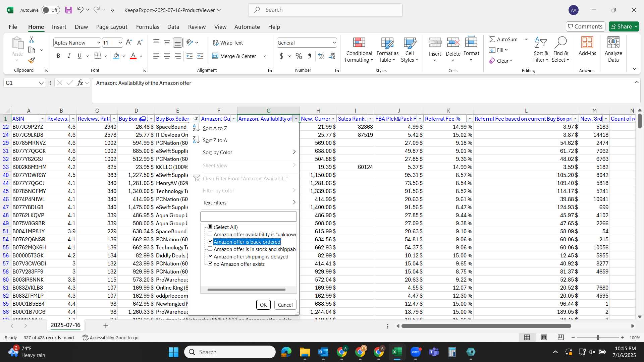The height and width of the screenshot is (362, 644).
Task: Open Analyze Data pane
Action: (x=613, y=50)
